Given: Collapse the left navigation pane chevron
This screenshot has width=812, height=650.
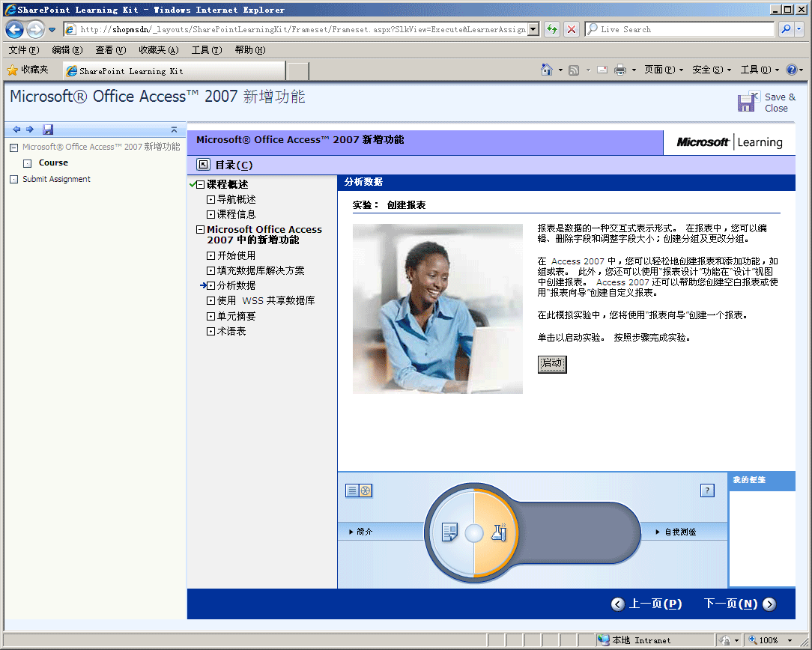Looking at the screenshot, I should [x=174, y=130].
